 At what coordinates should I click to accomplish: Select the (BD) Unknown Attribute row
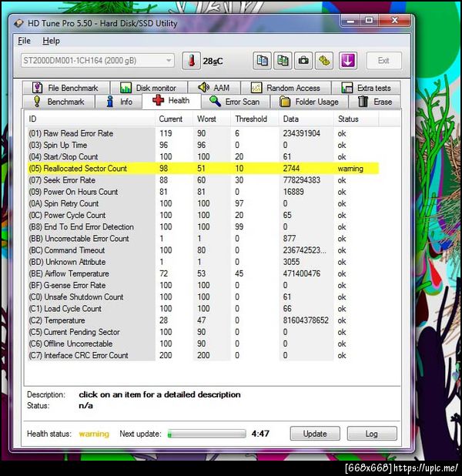(x=203, y=262)
